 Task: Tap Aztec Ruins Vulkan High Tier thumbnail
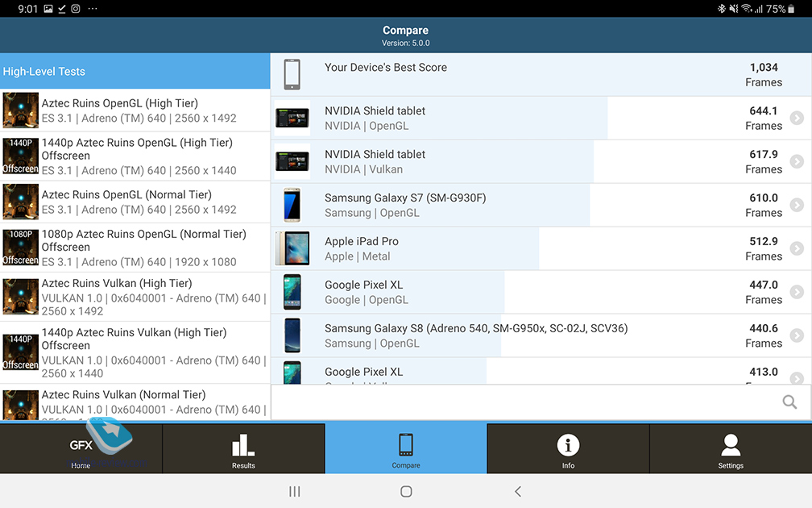[20, 297]
